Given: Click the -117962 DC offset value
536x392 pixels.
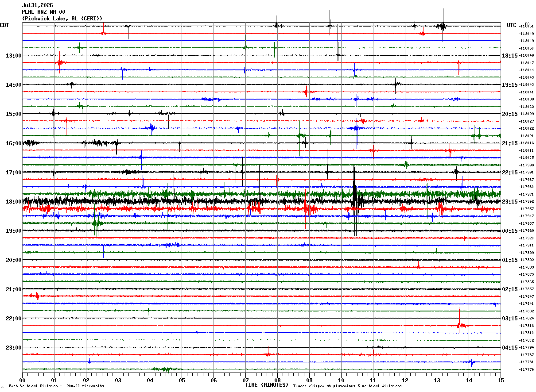Looking at the screenshot, I should 526,201.
